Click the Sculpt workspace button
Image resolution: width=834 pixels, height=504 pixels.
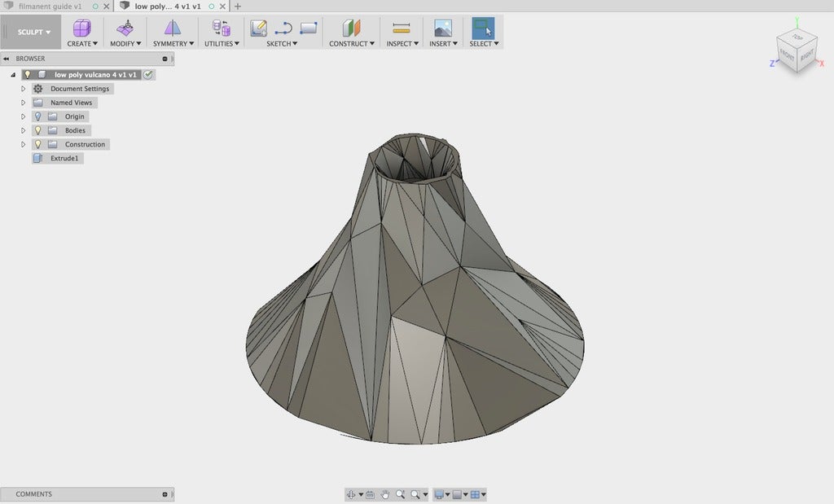coord(31,31)
